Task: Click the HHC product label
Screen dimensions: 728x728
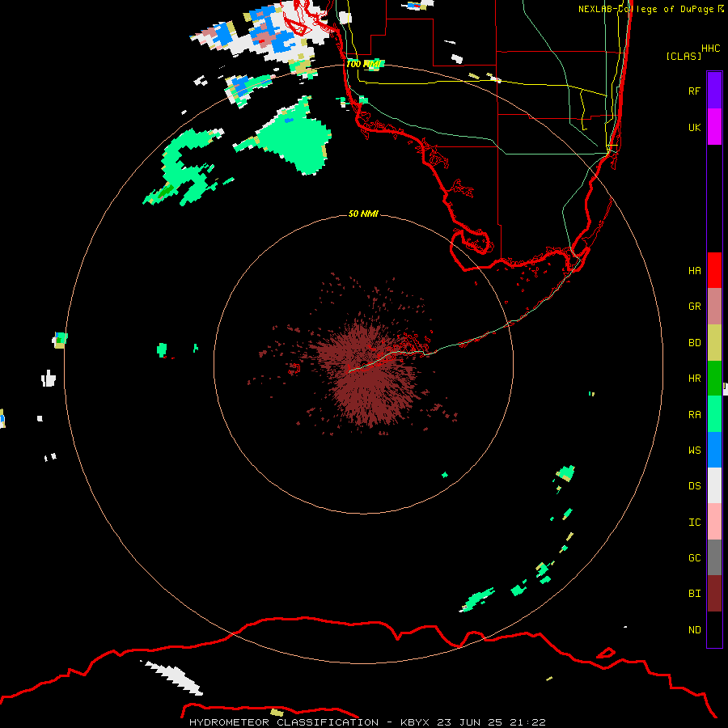Action: (710, 49)
